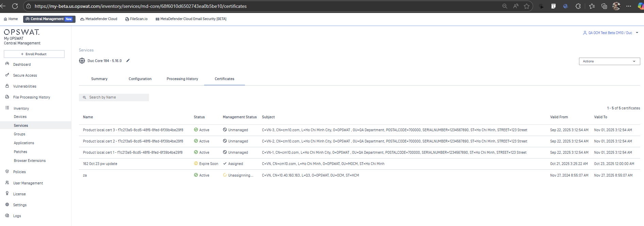Click the Settings gear icon in sidebar
Screen dimensions: 644x226
(7, 205)
